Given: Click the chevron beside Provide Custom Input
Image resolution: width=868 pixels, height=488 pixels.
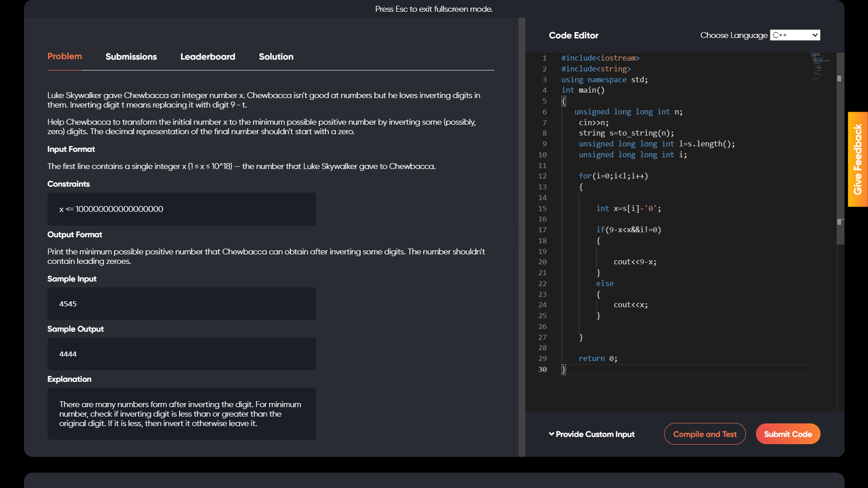Looking at the screenshot, I should tap(552, 434).
